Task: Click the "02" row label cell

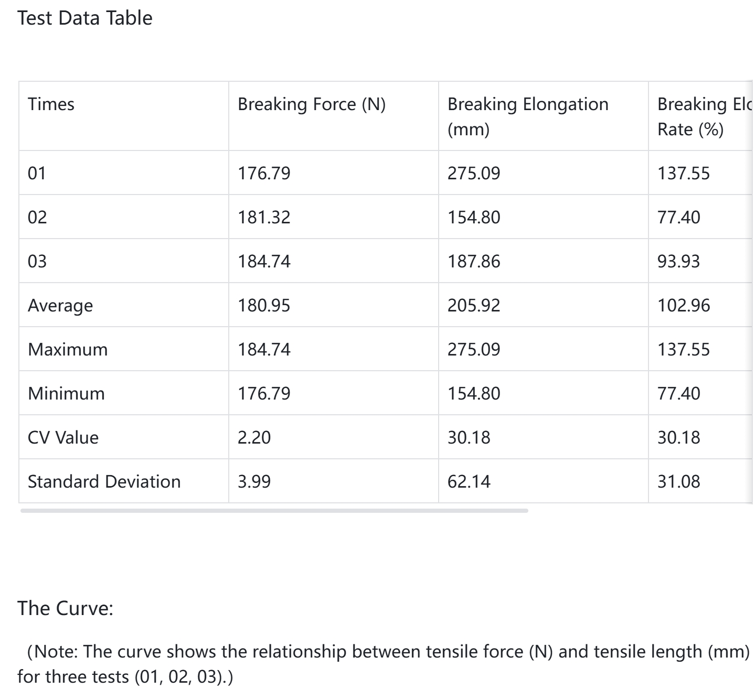Action: point(37,217)
